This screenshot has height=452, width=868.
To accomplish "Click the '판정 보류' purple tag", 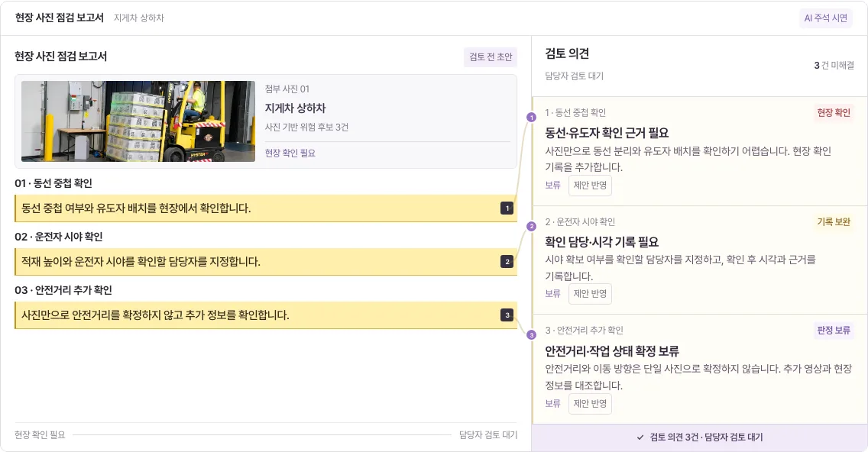I will (833, 331).
